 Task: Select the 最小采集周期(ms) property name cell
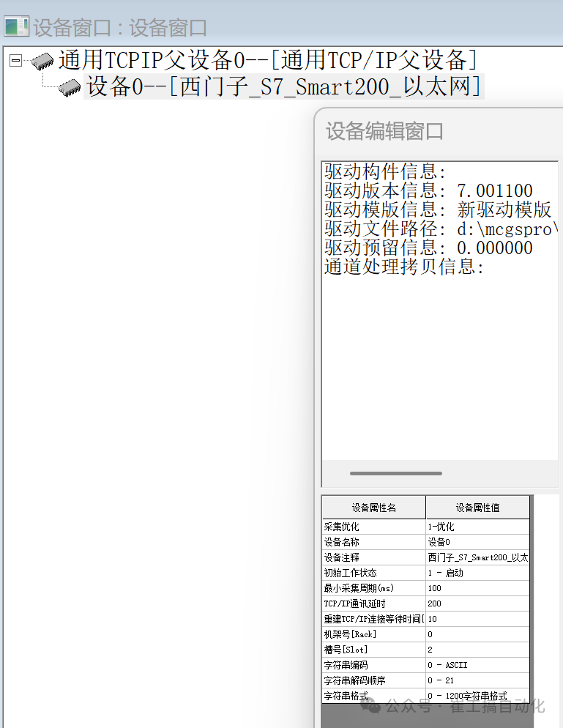(x=373, y=588)
